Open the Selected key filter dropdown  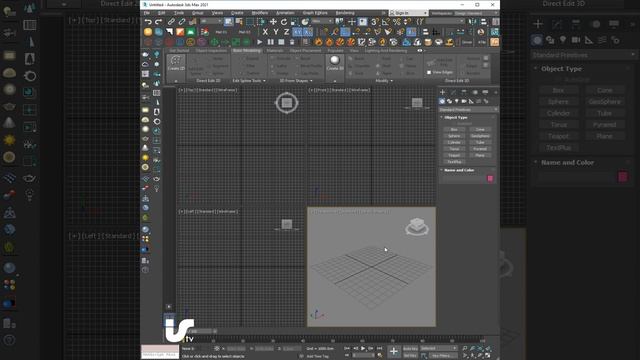[439, 348]
